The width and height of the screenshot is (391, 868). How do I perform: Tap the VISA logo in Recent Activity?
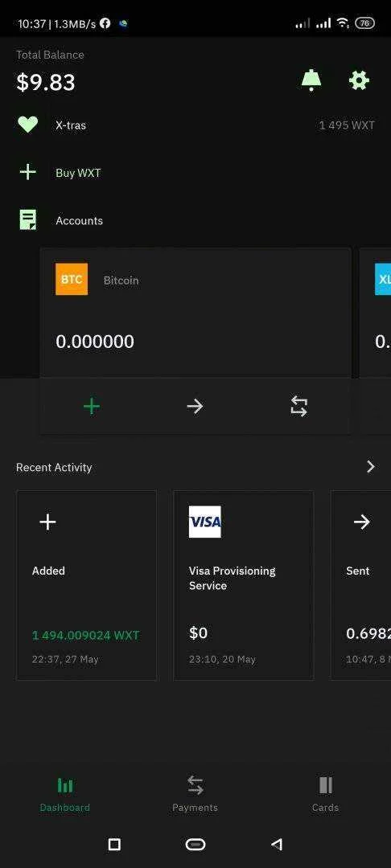tap(205, 522)
